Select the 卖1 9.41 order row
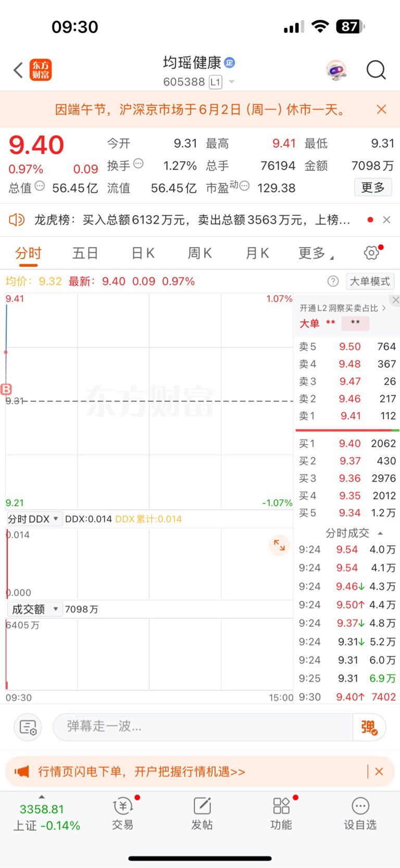The image size is (400, 868). coord(347,416)
